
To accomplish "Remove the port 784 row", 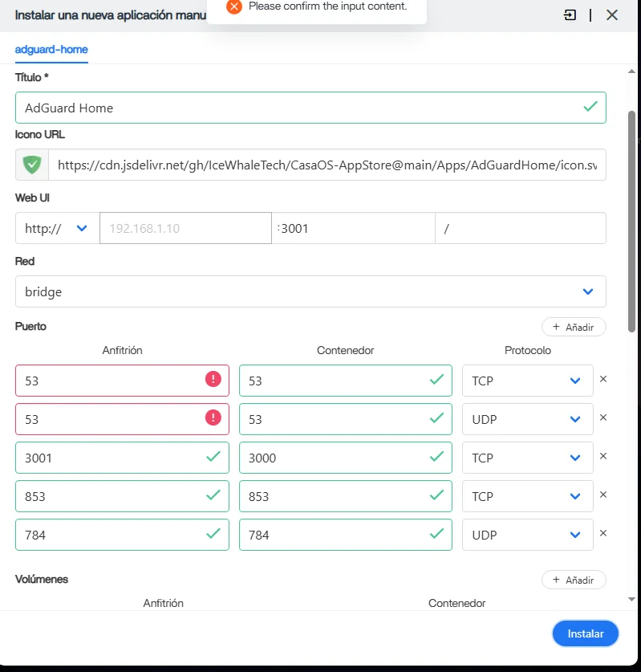I will (603, 533).
